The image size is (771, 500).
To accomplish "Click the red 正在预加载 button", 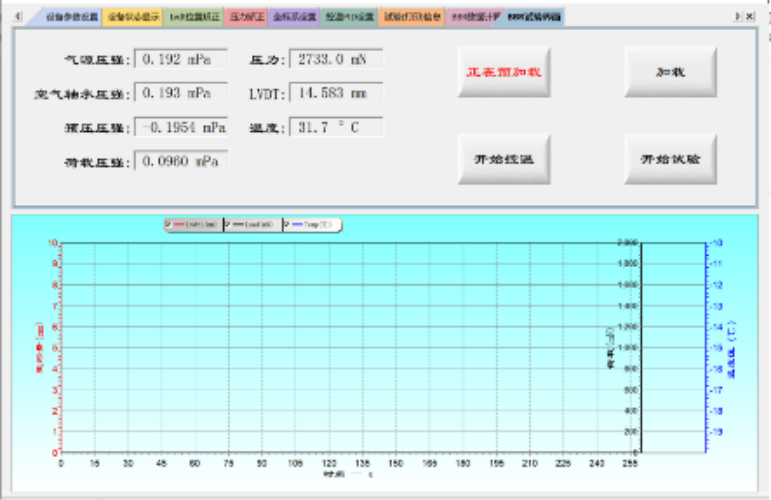I will (x=504, y=72).
